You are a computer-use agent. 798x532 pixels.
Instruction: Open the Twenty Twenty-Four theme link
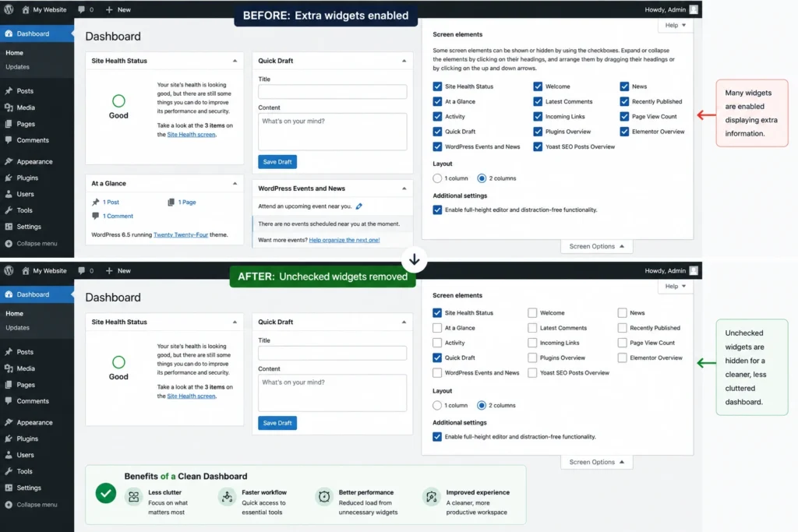[181, 234]
